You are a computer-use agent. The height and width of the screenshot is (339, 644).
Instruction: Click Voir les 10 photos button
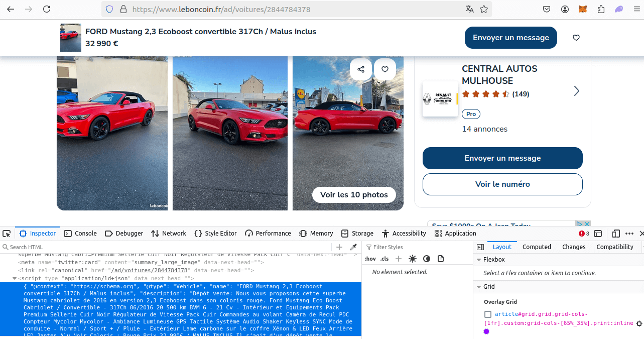pyautogui.click(x=354, y=195)
